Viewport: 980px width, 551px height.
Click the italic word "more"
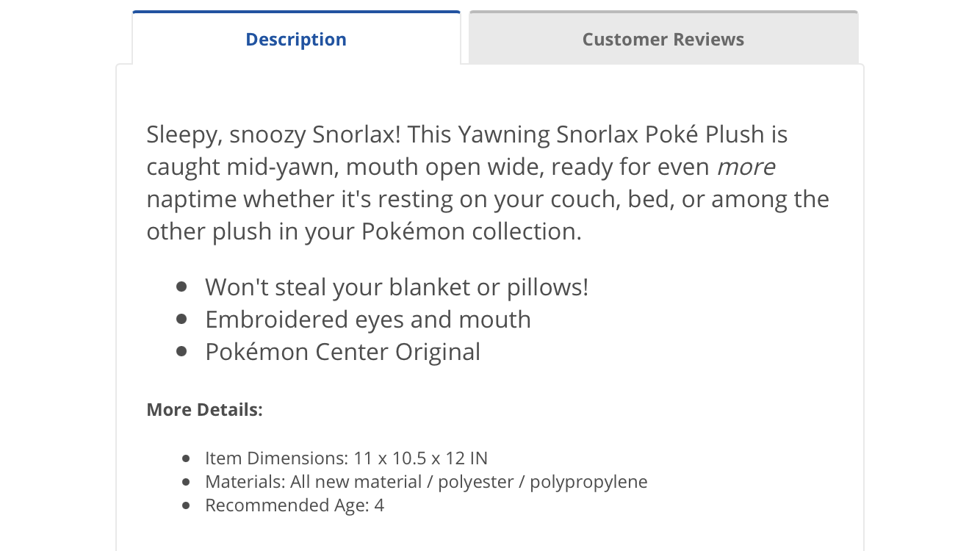coord(746,168)
